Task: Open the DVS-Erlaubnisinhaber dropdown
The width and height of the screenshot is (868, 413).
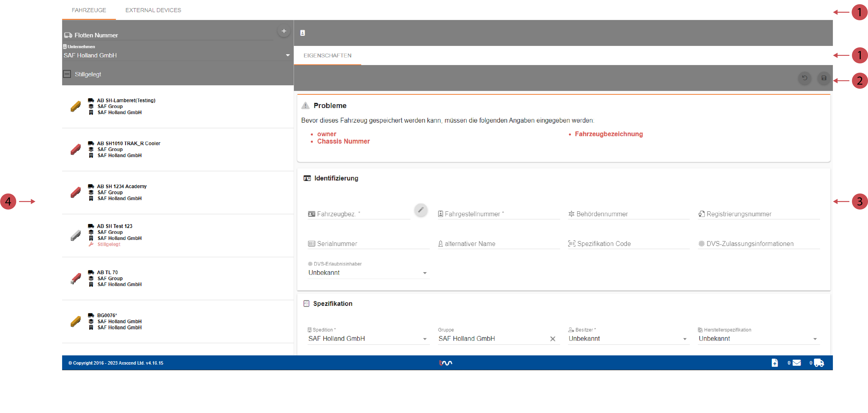Action: point(425,273)
